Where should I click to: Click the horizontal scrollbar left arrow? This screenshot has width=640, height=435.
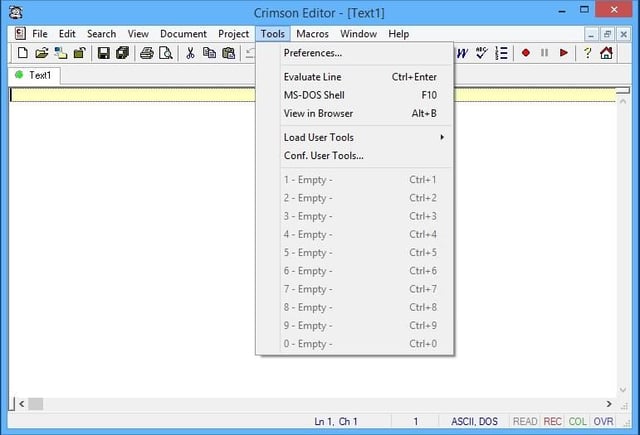click(x=22, y=404)
